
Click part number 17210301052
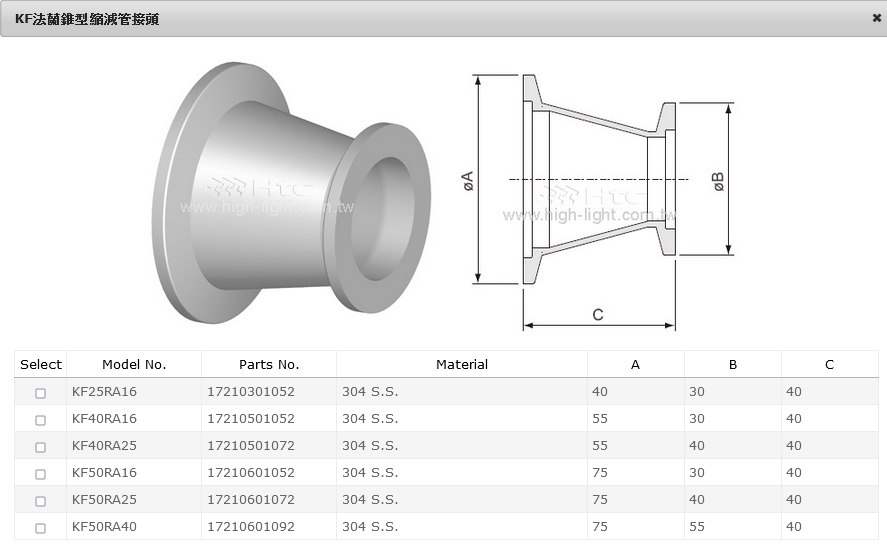pyautogui.click(x=251, y=392)
